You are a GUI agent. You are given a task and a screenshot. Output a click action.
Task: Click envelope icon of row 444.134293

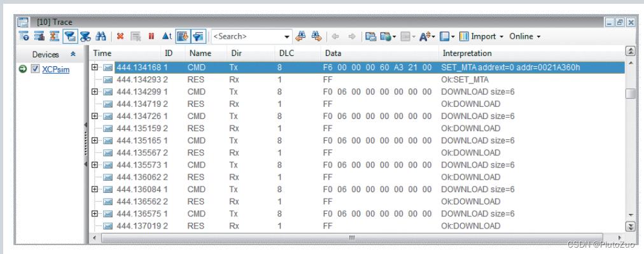(108, 80)
